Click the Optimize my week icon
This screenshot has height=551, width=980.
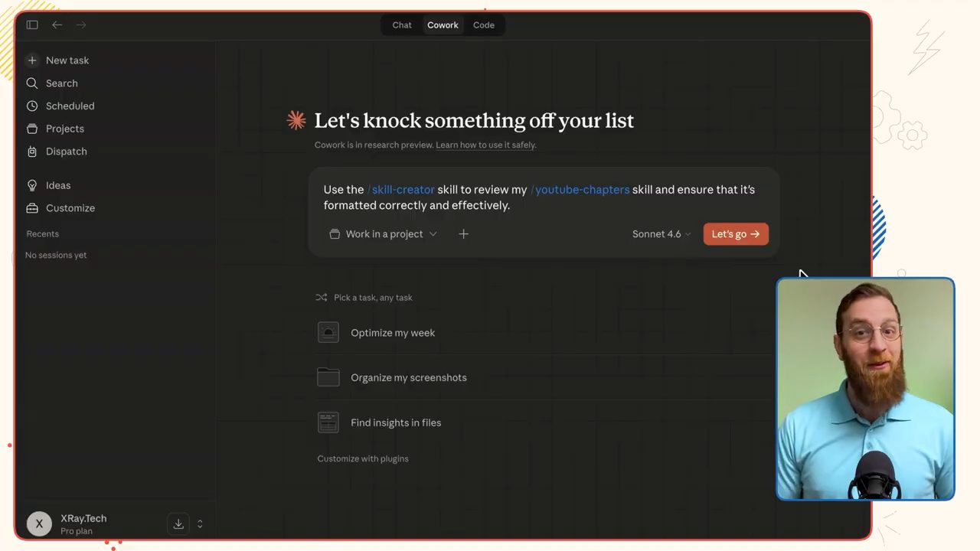tap(328, 333)
